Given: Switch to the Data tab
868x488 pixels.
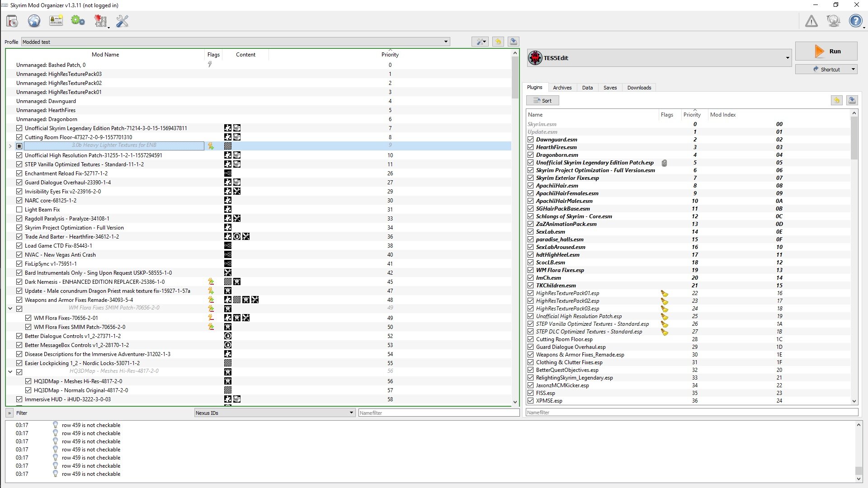Looking at the screenshot, I should (587, 88).
